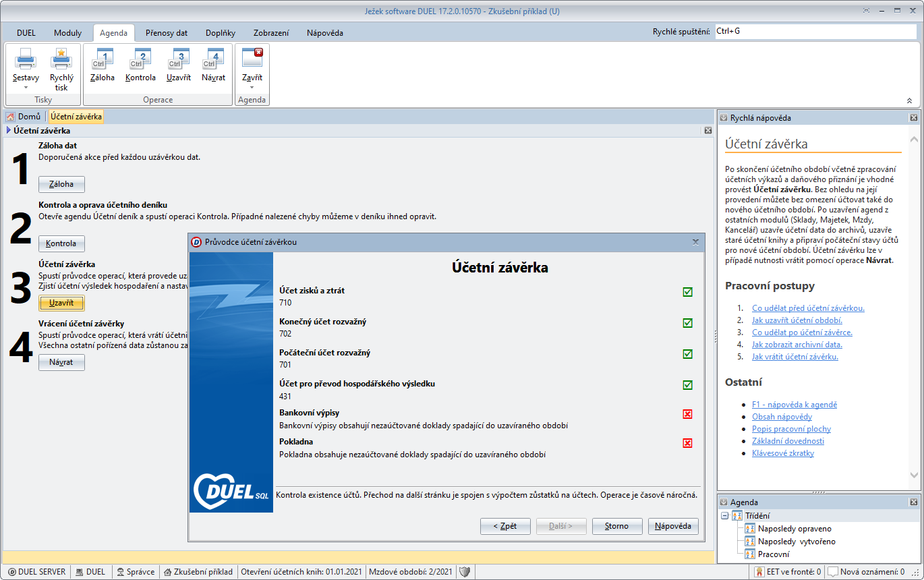Viewport: 924px width, 580px height.
Task: Click the Bankovní výpisy red error mark
Action: [x=687, y=414]
